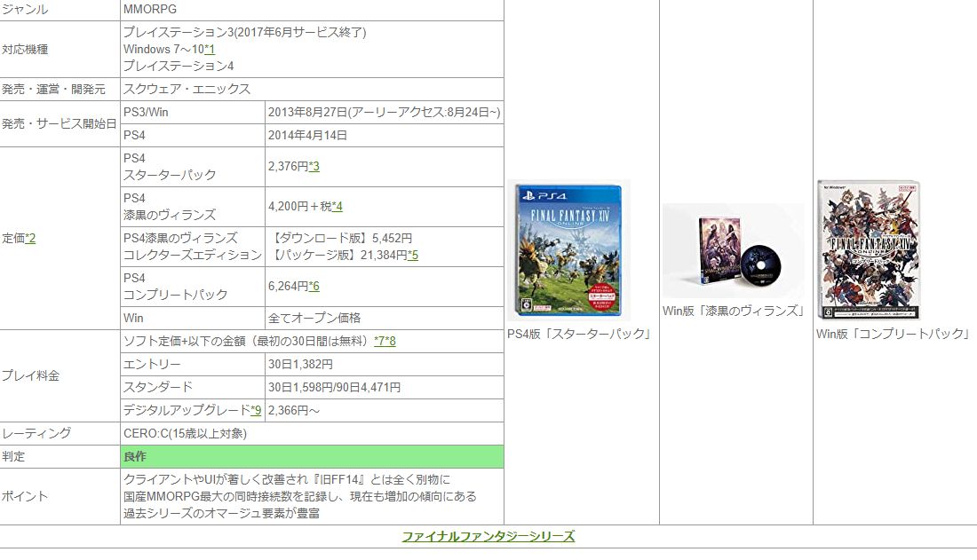
Task: Open footnote *8 in the ソフト定価 row
Action: click(391, 341)
